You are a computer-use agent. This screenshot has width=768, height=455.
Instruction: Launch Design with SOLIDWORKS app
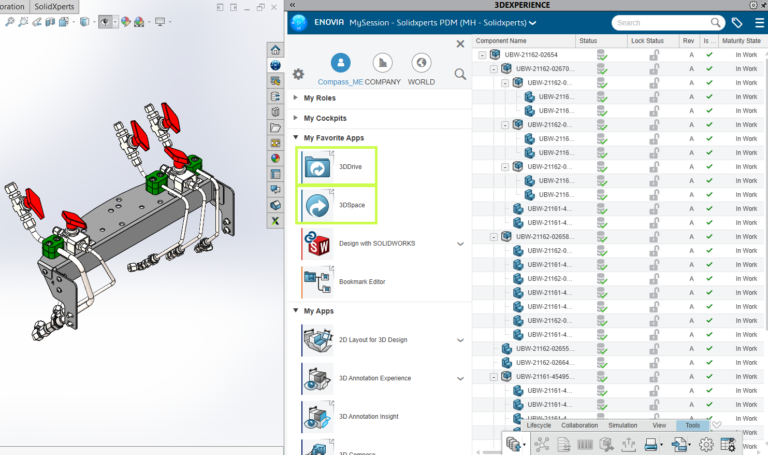[x=359, y=243]
